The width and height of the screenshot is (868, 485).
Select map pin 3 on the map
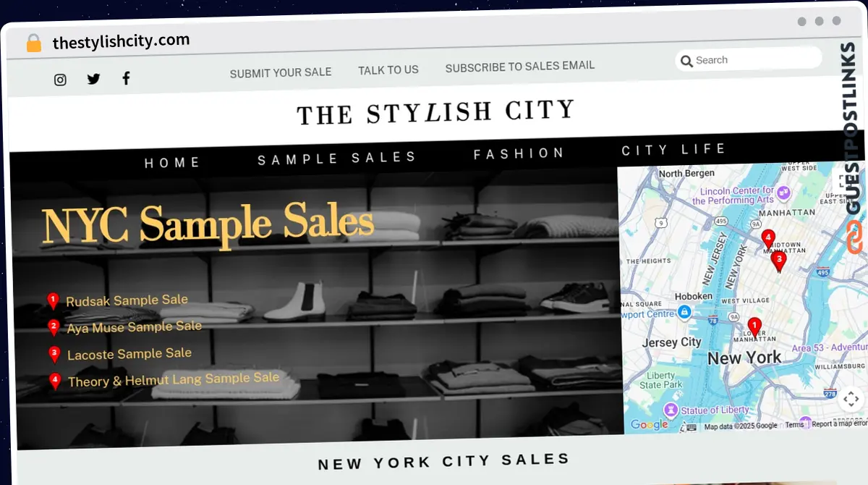[x=778, y=261]
